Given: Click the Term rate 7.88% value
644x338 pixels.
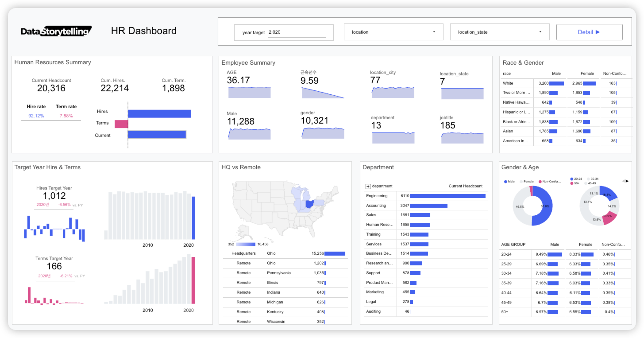Looking at the screenshot, I should (x=66, y=116).
